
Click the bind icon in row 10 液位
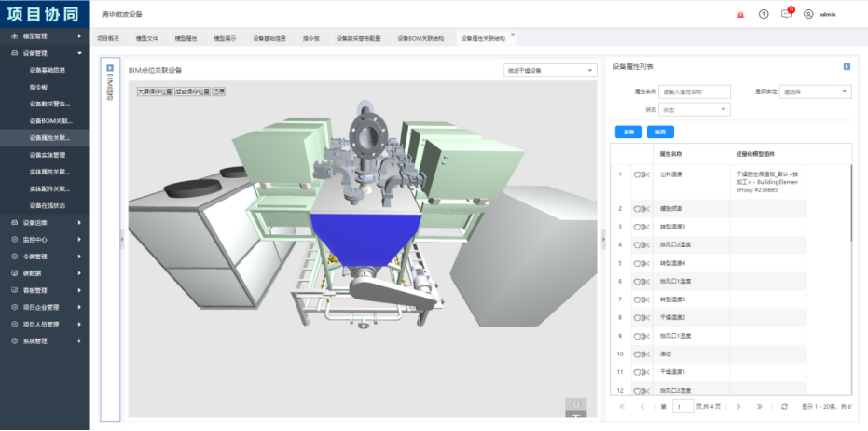(637, 354)
